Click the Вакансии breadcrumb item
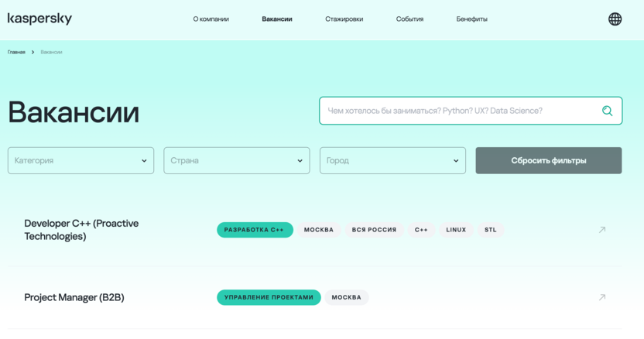Screen dimensions: 644x339 [x=51, y=52]
